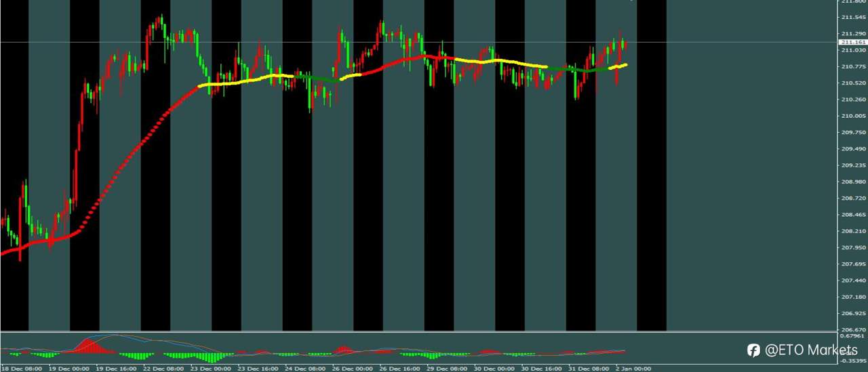Click the 208.210 price axis label
This screenshot has height=372, width=868.
click(854, 231)
